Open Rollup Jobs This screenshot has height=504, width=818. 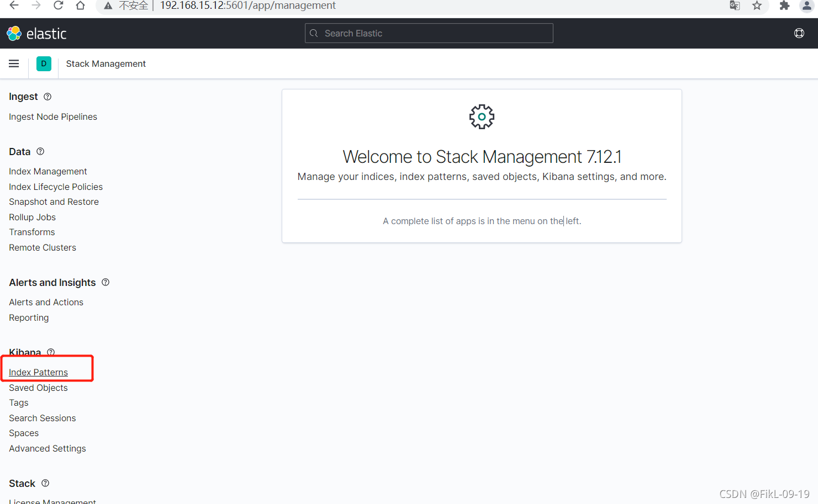pyautogui.click(x=32, y=217)
